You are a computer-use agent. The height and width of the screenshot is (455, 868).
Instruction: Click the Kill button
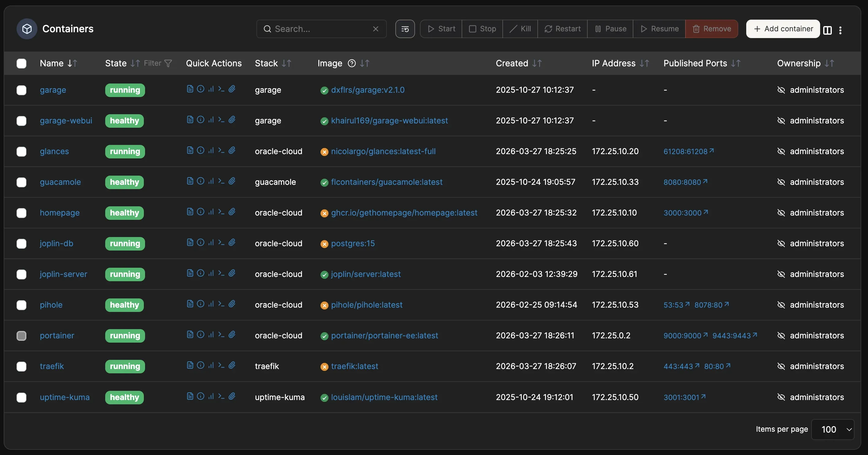click(520, 29)
